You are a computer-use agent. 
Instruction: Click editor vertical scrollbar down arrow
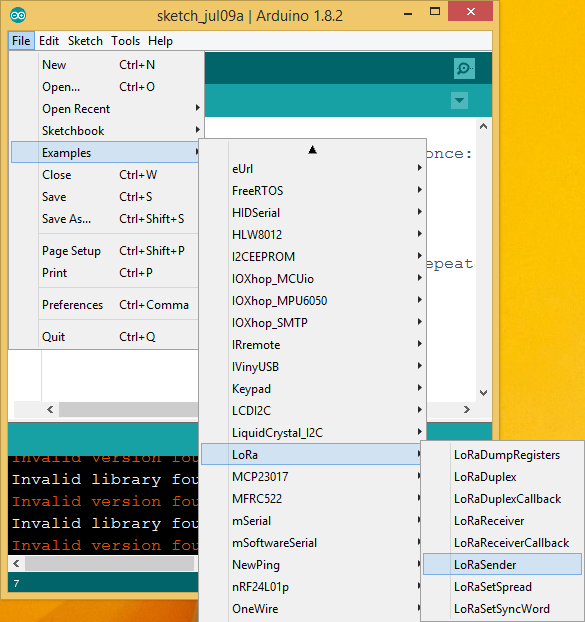click(483, 393)
